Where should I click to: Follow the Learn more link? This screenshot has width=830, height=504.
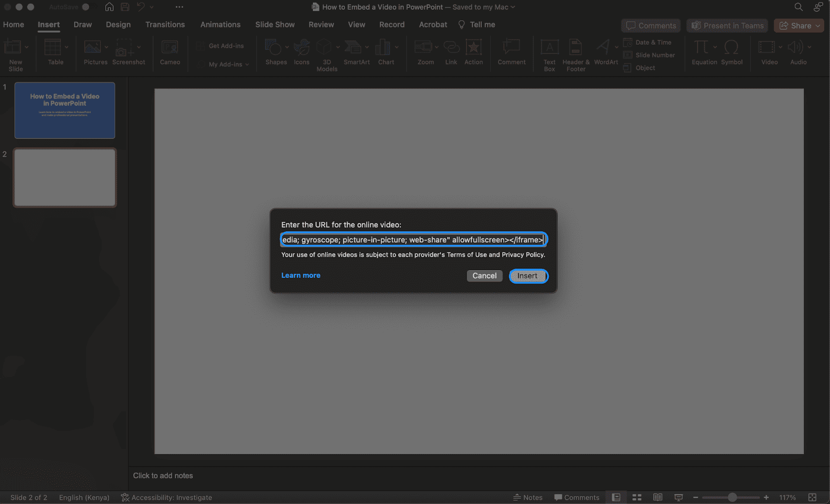(x=301, y=275)
